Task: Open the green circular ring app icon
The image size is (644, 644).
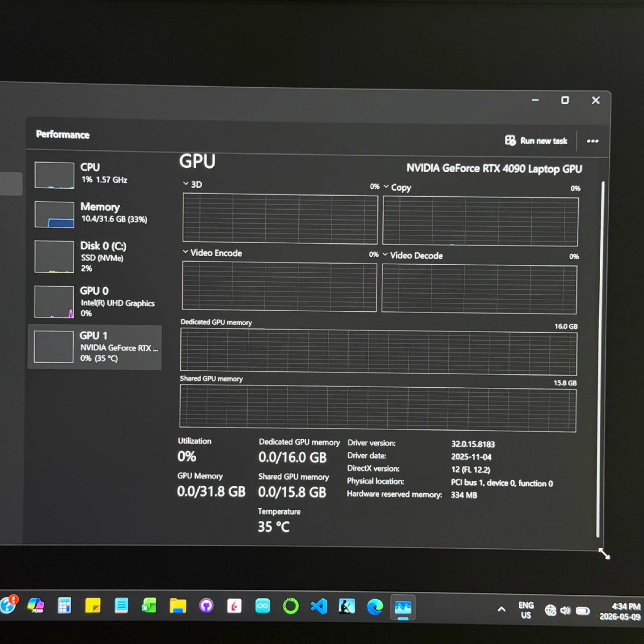Action: pyautogui.click(x=291, y=606)
